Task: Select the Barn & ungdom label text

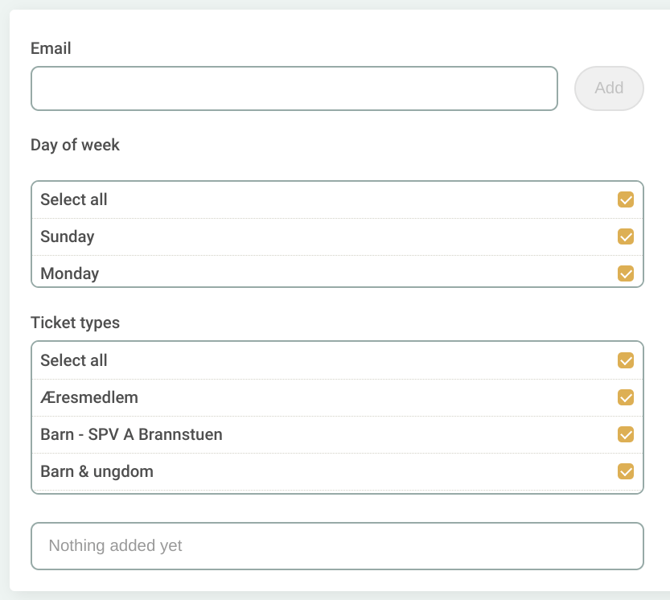Action: [x=97, y=471]
